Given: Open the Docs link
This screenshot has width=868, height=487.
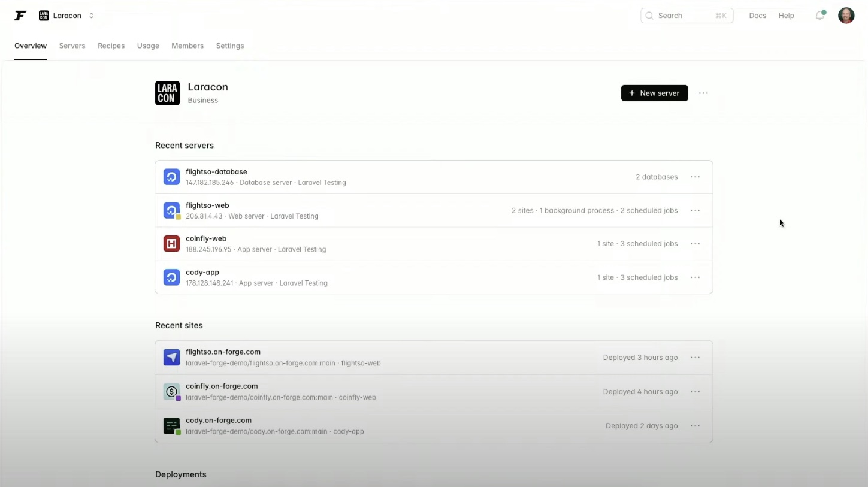Looking at the screenshot, I should 757,16.
